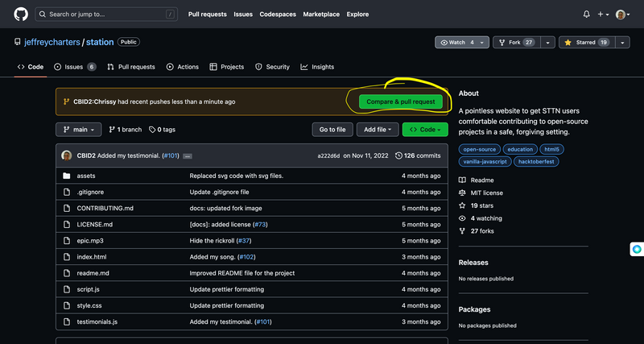644x344 pixels.
Task: Expand the star lists dropdown arrow
Action: tap(622, 43)
